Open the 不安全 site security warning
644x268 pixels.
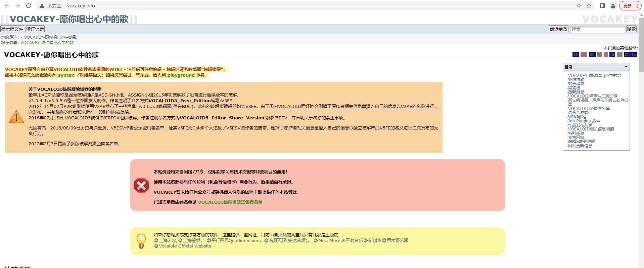(51, 6)
